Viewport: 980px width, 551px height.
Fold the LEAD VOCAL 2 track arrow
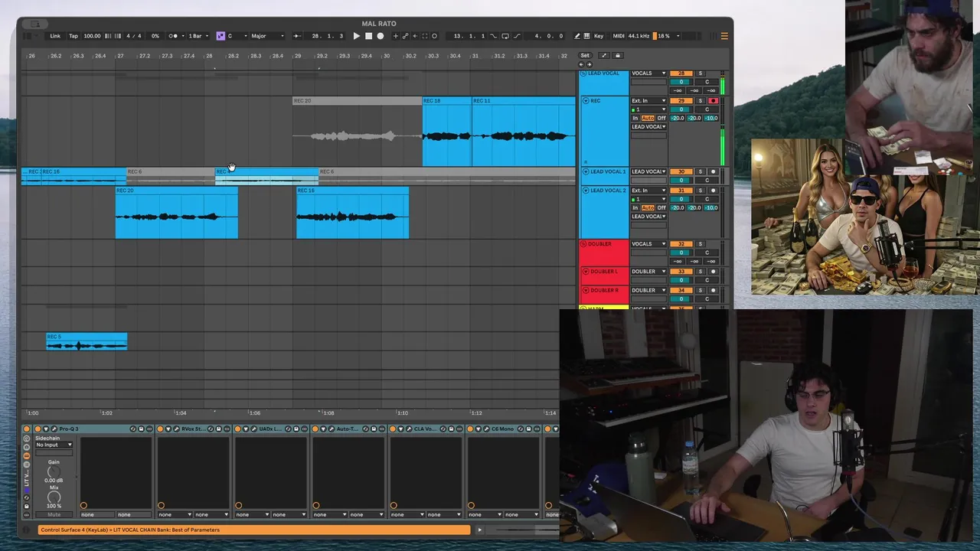tap(586, 191)
